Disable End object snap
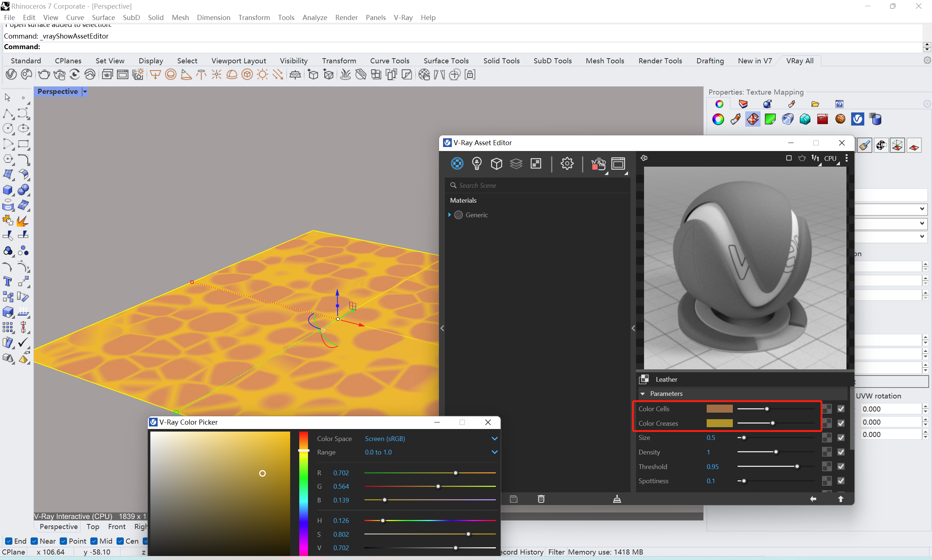This screenshot has height=560, width=932. tap(9, 541)
